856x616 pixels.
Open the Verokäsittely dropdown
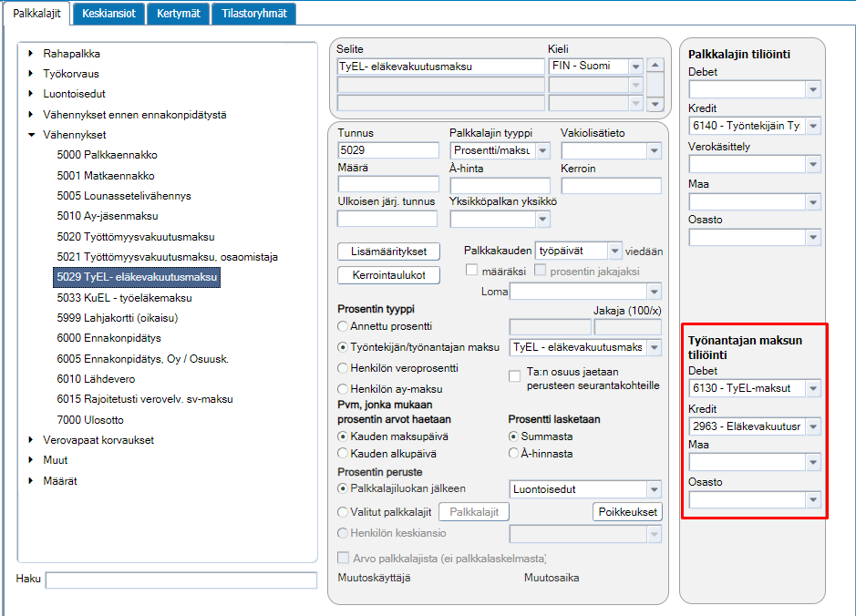coord(813,164)
